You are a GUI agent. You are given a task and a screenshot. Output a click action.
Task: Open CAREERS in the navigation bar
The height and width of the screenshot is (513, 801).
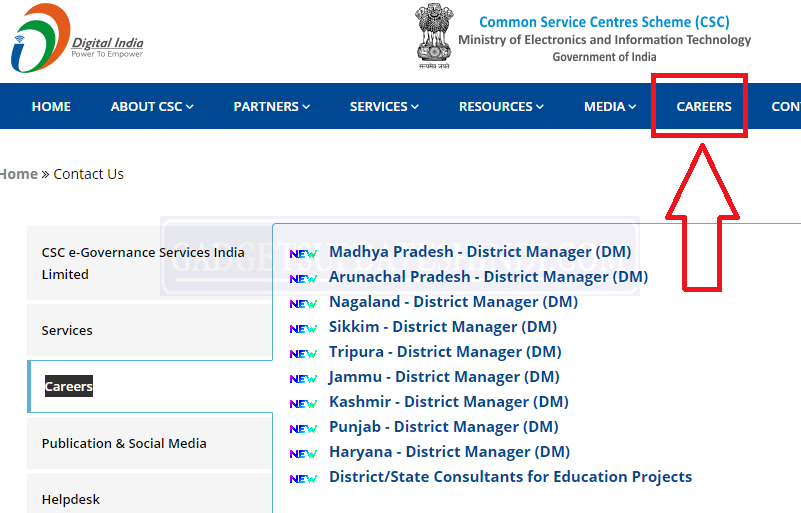pyautogui.click(x=704, y=106)
